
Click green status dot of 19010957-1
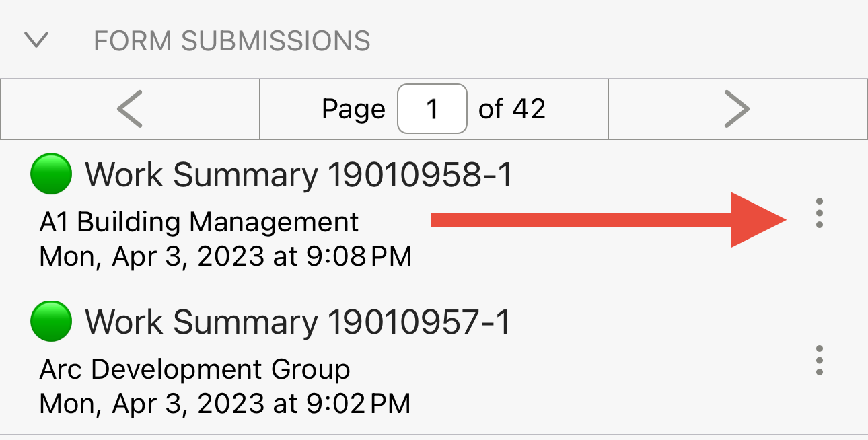coord(51,322)
